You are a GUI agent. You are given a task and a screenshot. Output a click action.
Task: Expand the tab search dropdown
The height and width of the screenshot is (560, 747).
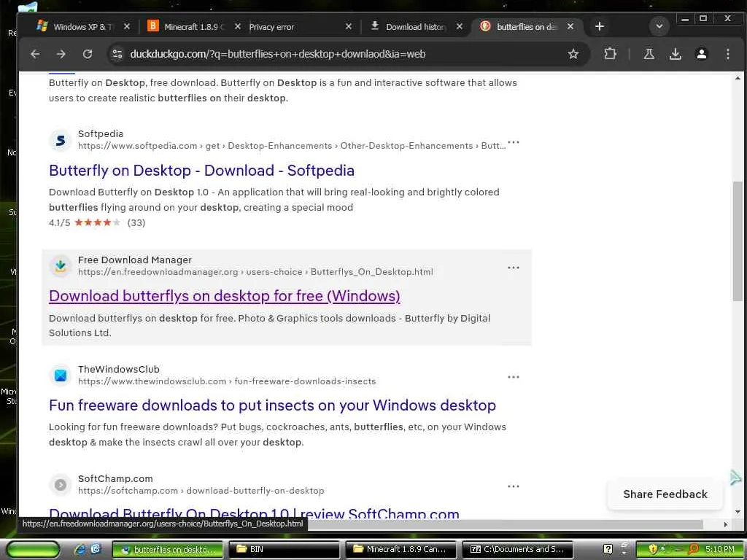coord(659,27)
